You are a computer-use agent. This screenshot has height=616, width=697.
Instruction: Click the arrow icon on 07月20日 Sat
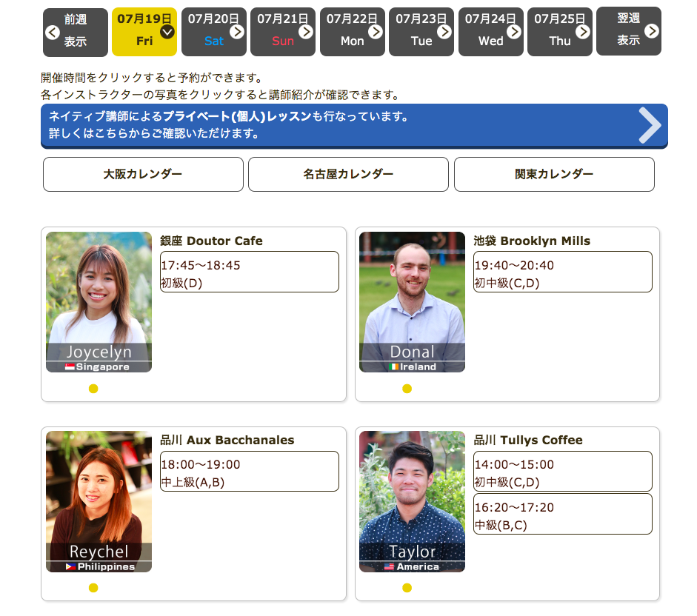pyautogui.click(x=236, y=31)
